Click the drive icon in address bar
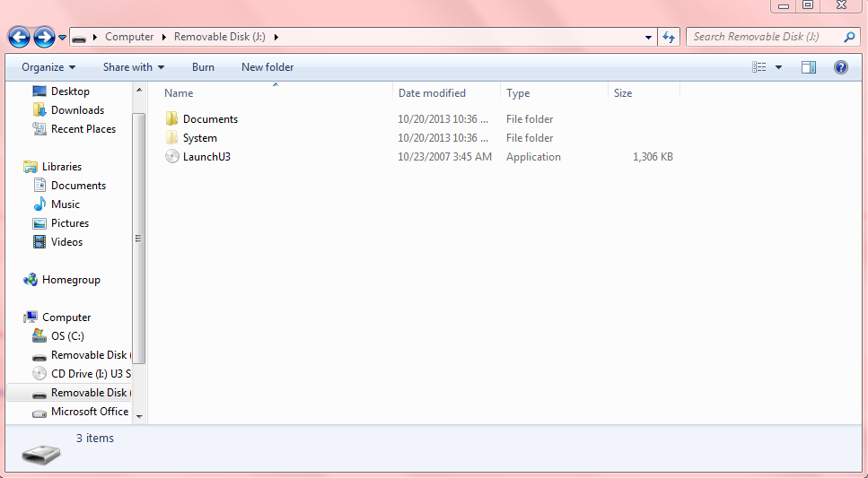 pyautogui.click(x=79, y=38)
